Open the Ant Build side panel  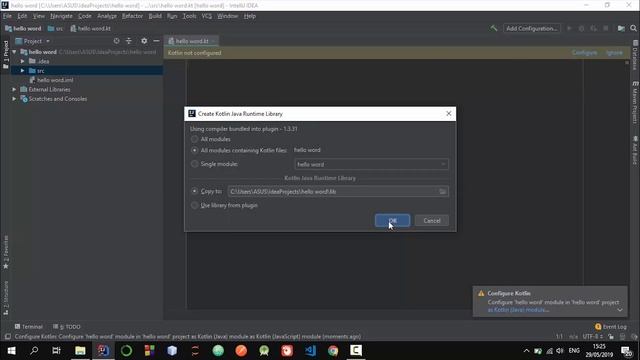[x=635, y=150]
